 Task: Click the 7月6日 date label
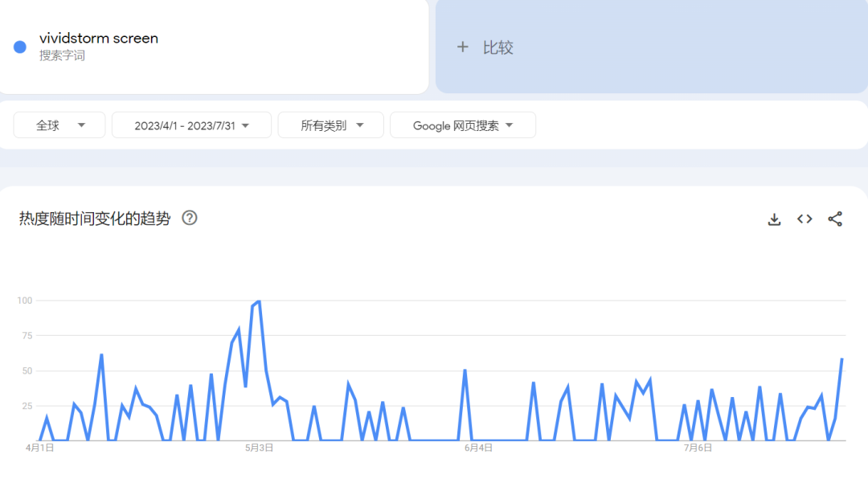(x=698, y=448)
